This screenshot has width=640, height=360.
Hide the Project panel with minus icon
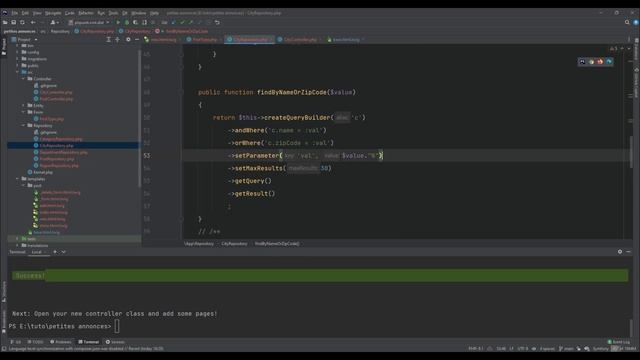pyautogui.click(x=137, y=40)
